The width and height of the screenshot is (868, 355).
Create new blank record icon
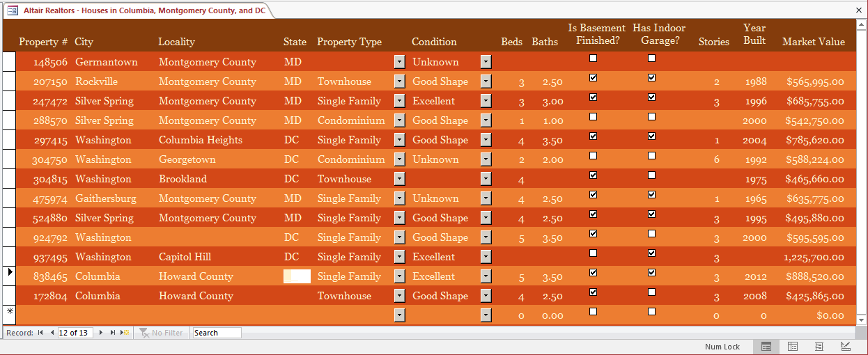125,333
